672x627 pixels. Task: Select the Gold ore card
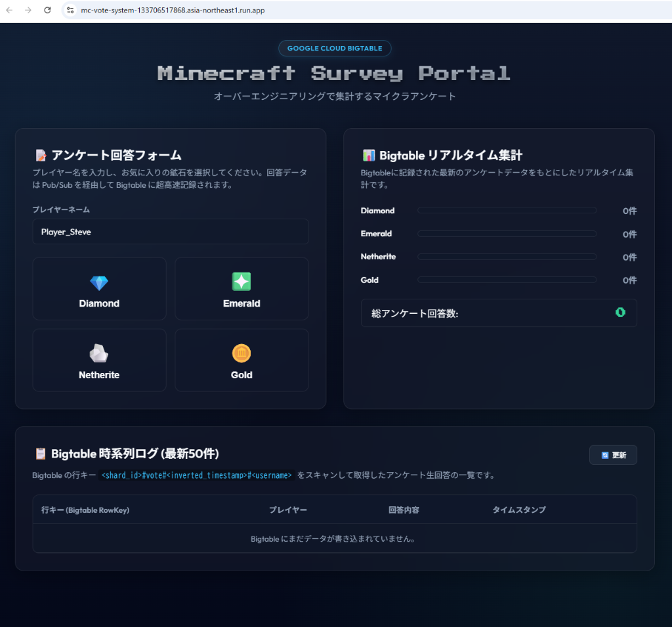point(241,360)
